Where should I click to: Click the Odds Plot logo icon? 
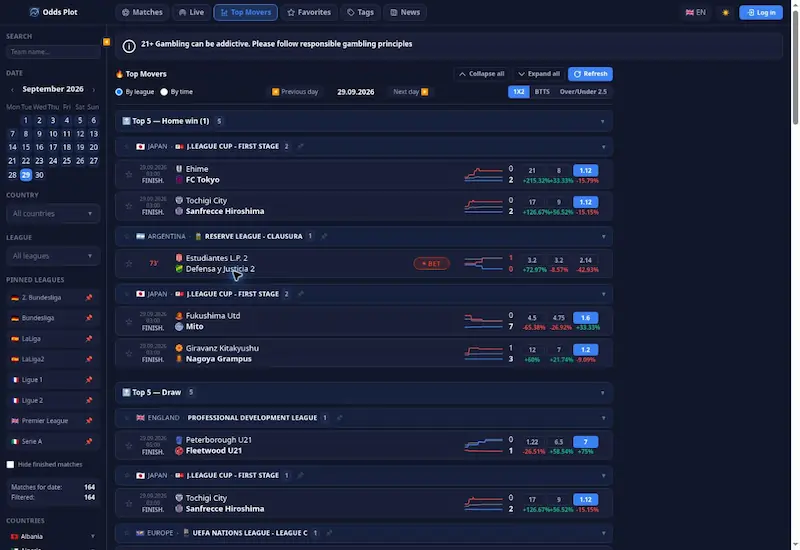(34, 12)
